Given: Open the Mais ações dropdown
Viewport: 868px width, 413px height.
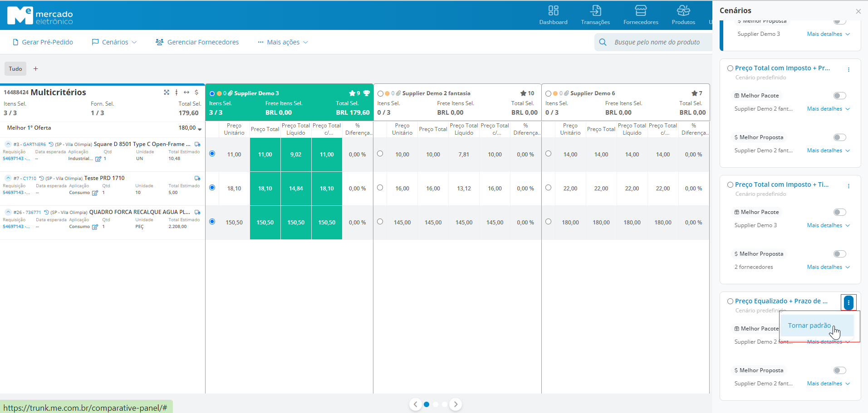Looking at the screenshot, I should [x=283, y=42].
